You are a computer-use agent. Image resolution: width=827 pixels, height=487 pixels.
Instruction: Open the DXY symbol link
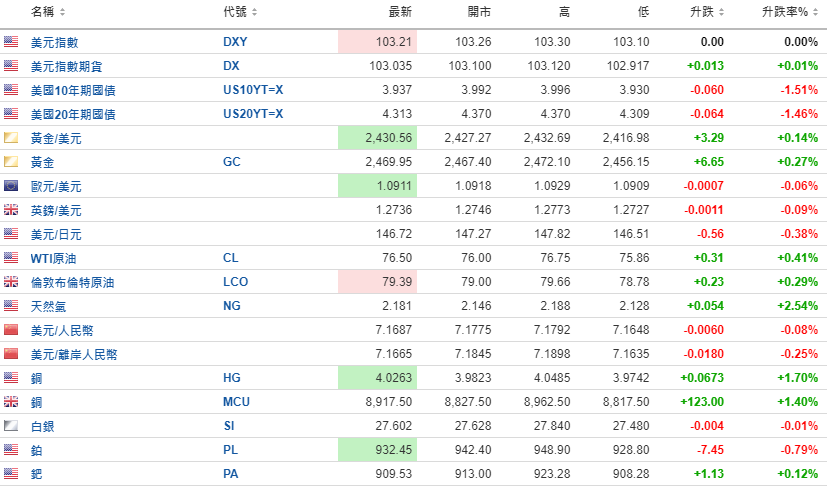coord(234,42)
